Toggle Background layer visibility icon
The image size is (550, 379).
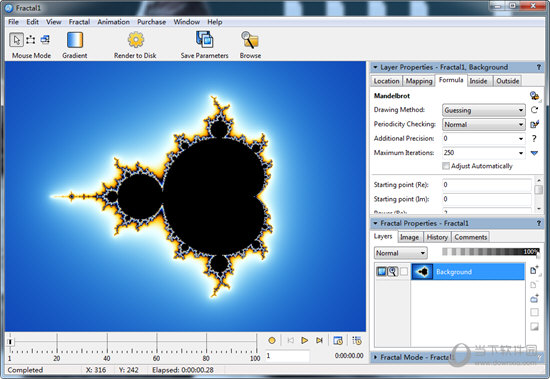point(381,271)
